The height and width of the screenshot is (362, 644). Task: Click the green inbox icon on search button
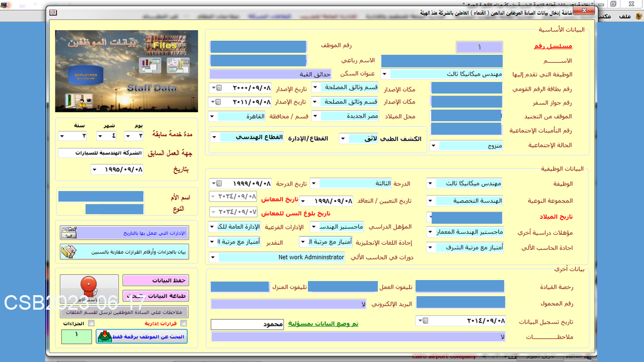pos(105,337)
